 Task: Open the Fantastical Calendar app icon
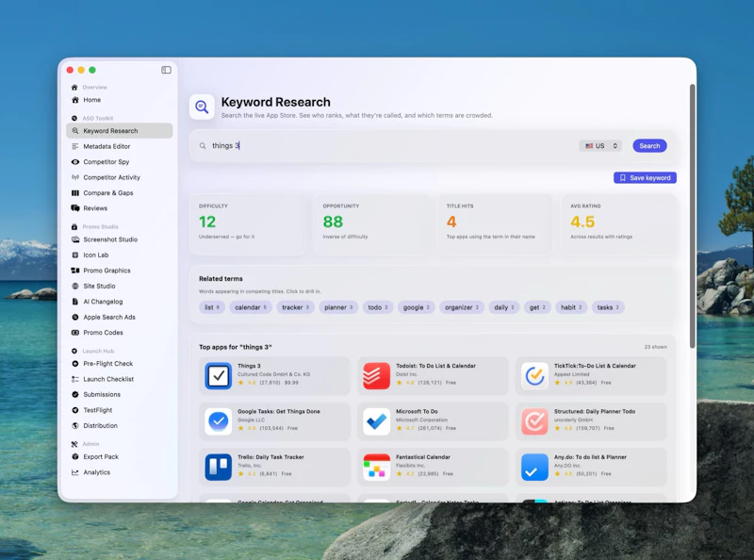tap(376, 468)
